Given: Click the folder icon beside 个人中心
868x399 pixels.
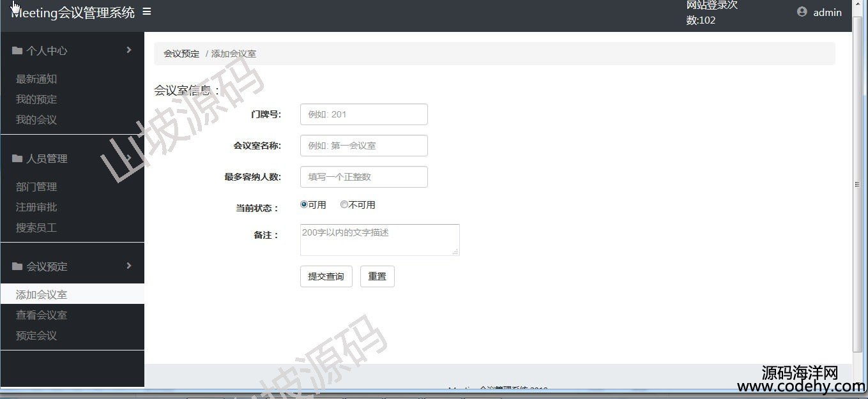Looking at the screenshot, I should (17, 50).
